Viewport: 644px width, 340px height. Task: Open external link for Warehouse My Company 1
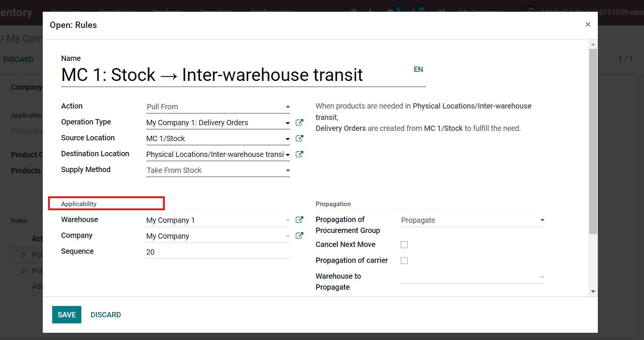(299, 220)
